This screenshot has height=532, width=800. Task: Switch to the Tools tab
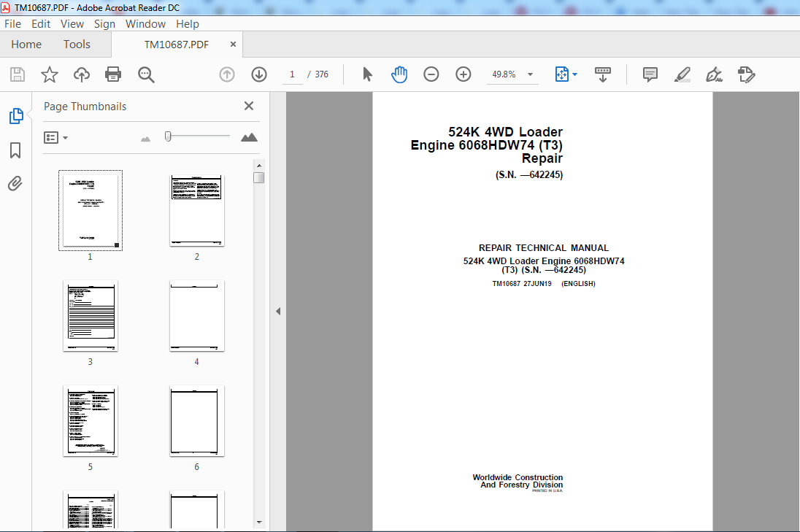[77, 45]
